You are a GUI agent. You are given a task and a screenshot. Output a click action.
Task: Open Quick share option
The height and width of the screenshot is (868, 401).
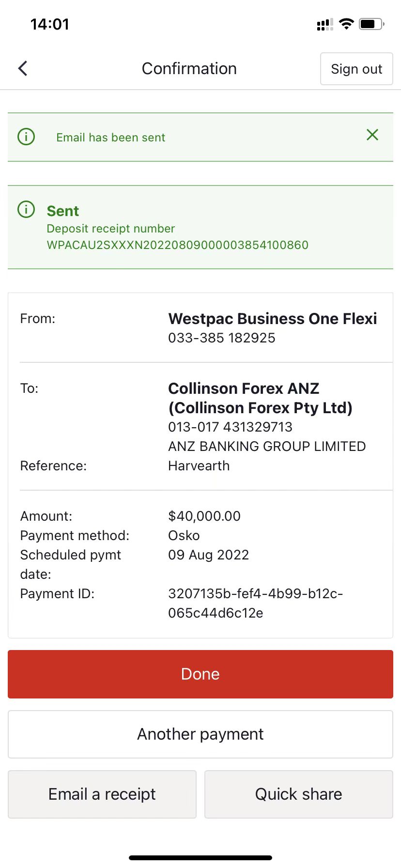click(x=299, y=794)
